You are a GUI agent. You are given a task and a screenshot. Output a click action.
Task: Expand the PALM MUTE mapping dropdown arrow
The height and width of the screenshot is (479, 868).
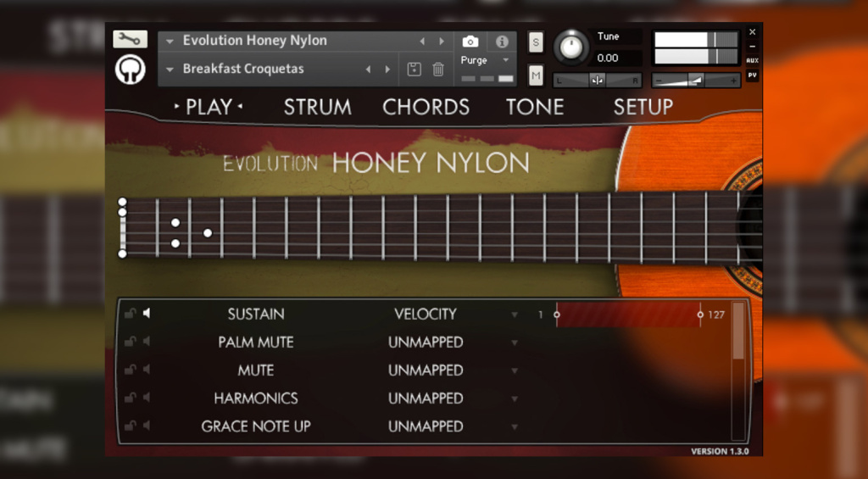point(515,343)
